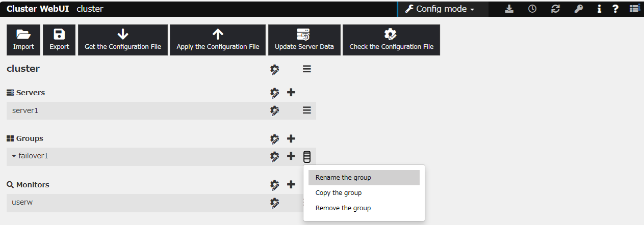Click the plus icon to add a server

tap(291, 93)
